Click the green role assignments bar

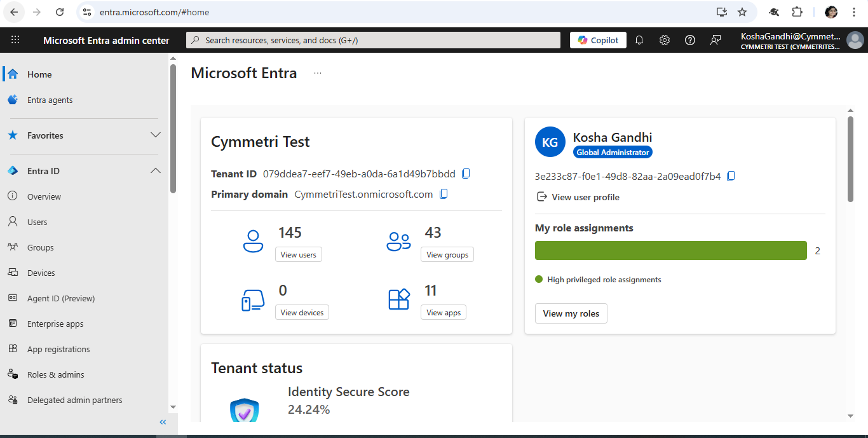click(671, 250)
